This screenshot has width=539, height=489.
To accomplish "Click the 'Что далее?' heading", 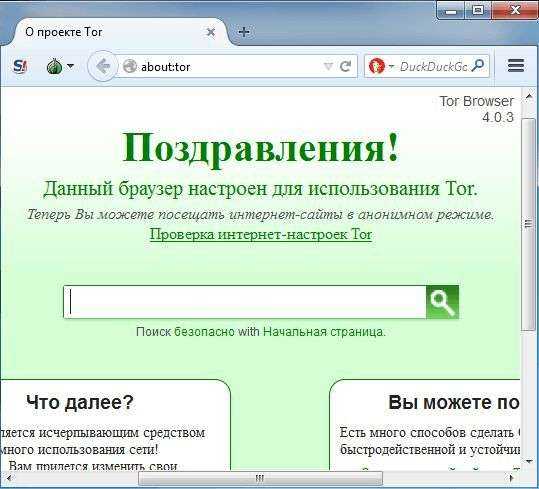I will (80, 402).
